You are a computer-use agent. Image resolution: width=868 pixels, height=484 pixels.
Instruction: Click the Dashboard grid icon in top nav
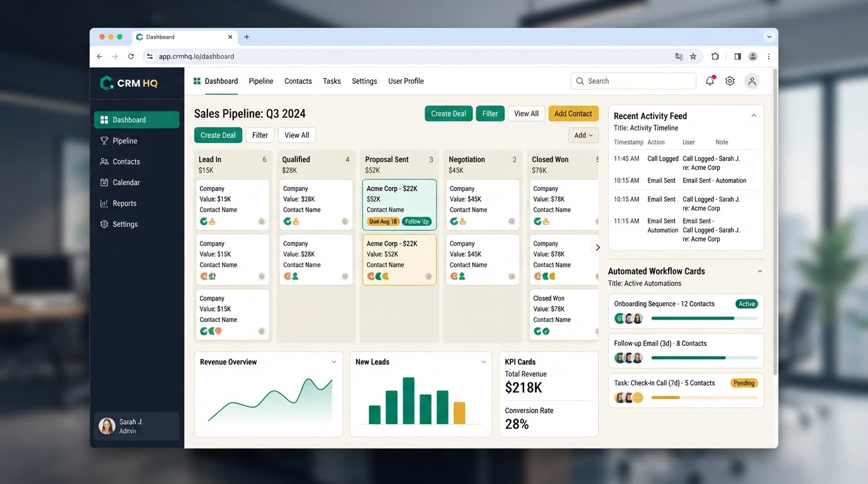click(x=197, y=81)
